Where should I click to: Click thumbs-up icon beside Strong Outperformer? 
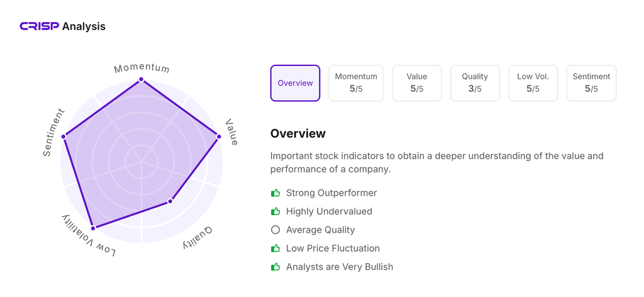[275, 193]
